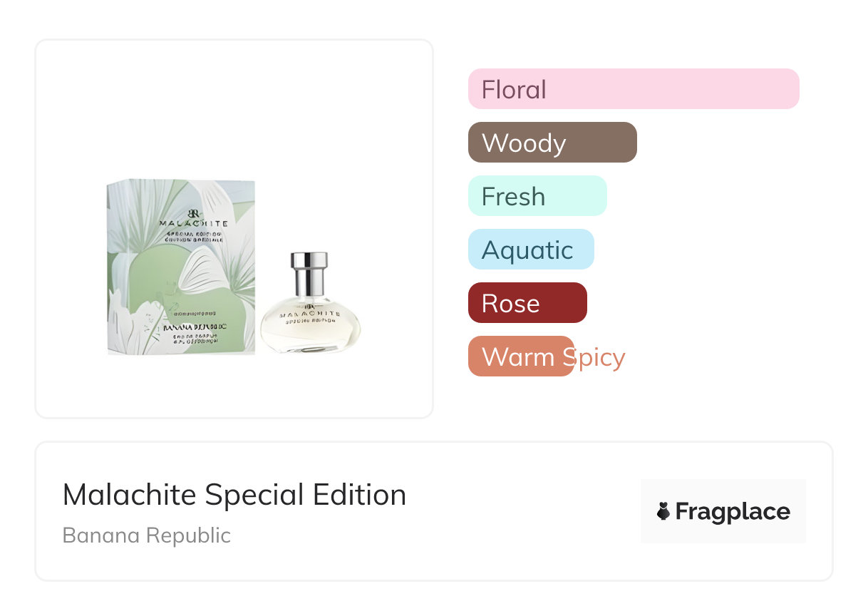Click the Fresh accord bar
This screenshot has height=616, width=868.
coord(537,196)
